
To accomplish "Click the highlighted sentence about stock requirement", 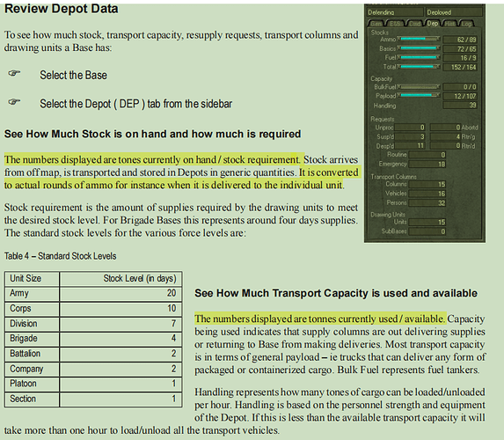I will 153,159.
